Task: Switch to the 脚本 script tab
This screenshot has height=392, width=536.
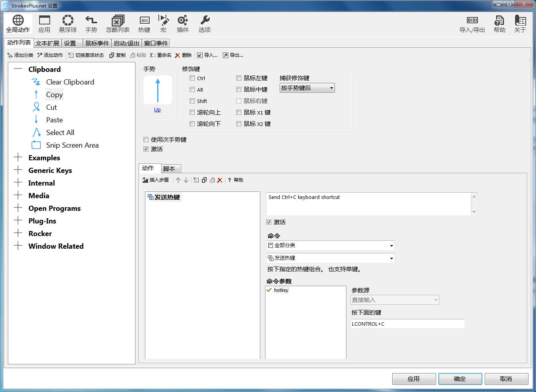Action: pos(169,169)
